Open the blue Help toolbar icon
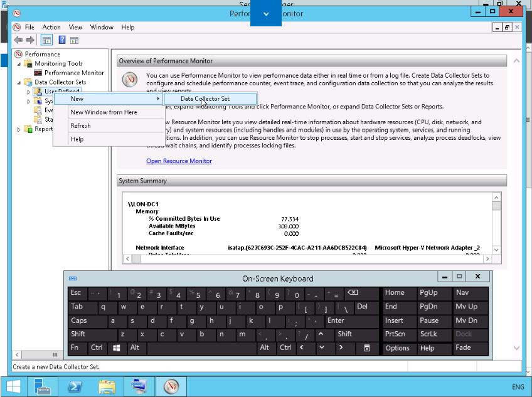 tap(62, 40)
